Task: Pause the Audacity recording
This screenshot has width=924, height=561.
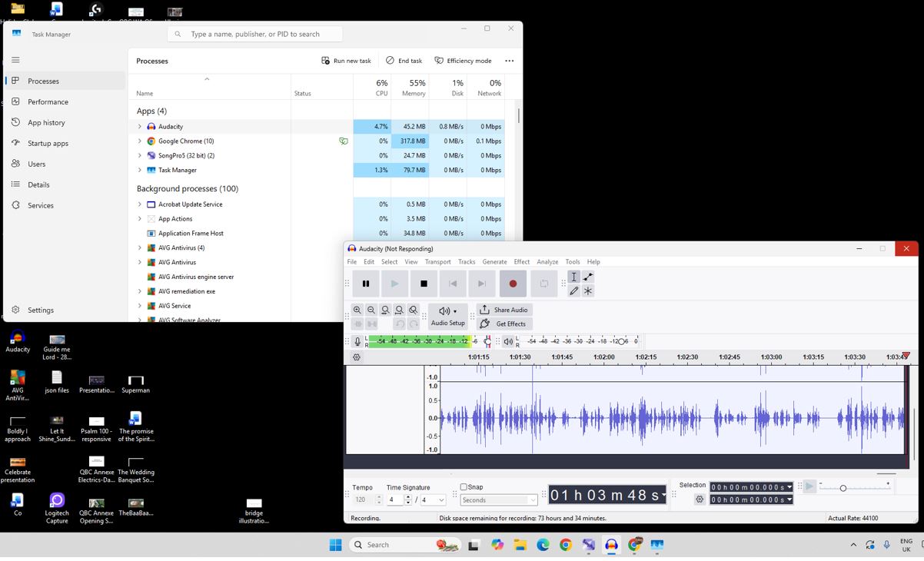Action: (366, 284)
